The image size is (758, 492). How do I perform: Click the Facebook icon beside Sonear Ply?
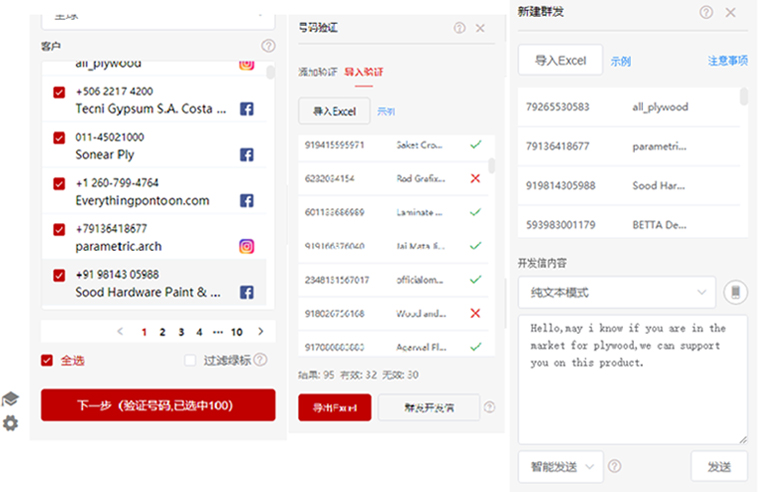pos(247,155)
